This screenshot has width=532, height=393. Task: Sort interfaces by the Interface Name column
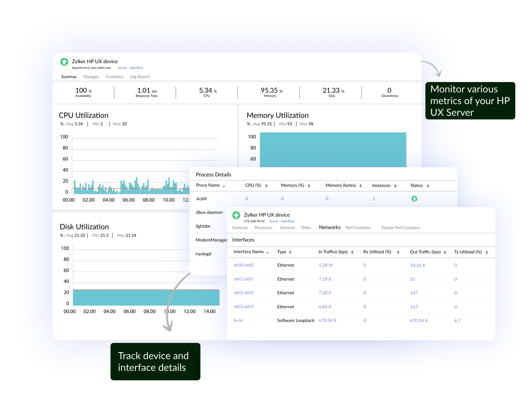(249, 252)
